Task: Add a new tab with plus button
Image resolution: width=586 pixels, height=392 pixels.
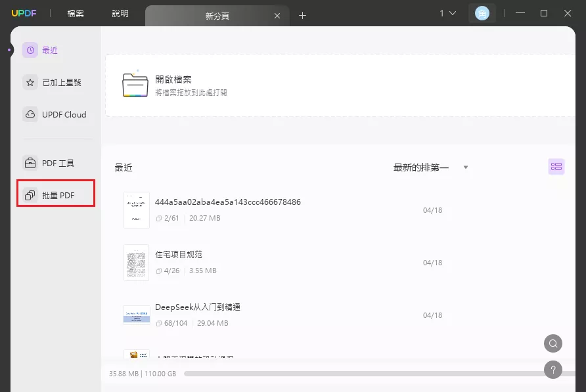Action: click(x=302, y=15)
